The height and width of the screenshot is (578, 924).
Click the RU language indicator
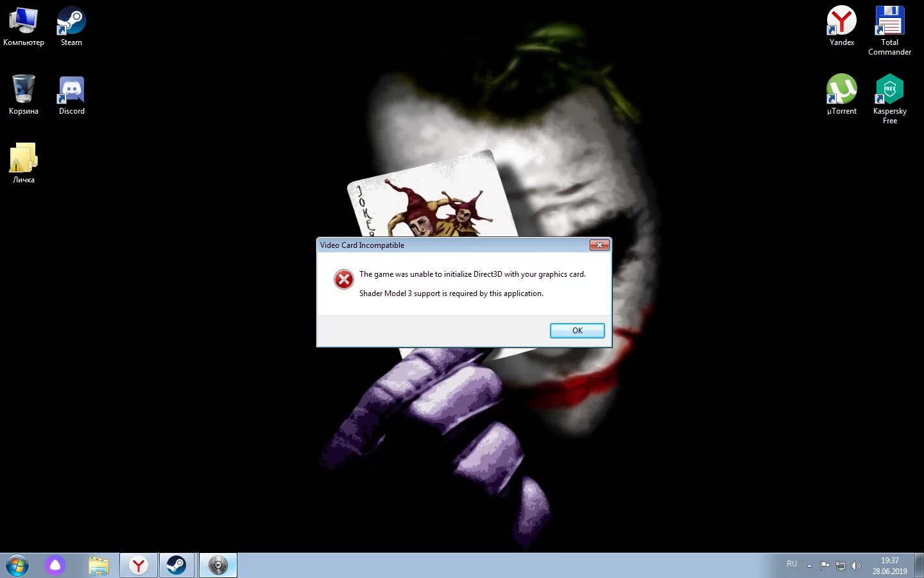coord(792,565)
